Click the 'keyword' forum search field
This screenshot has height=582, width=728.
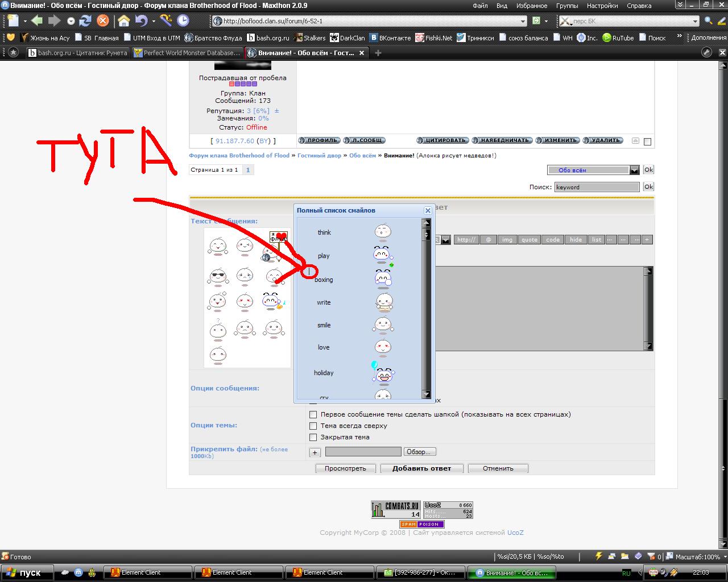coord(597,187)
